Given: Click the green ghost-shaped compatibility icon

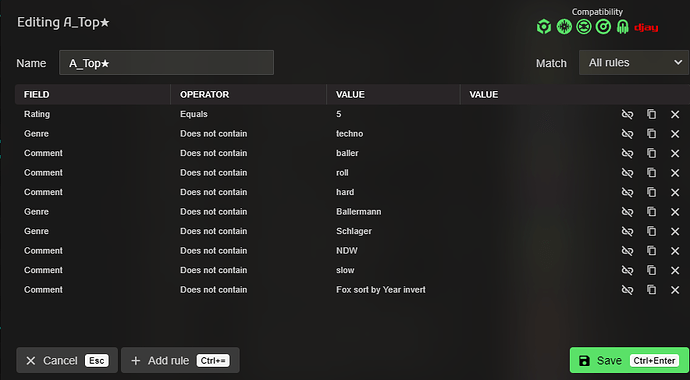Looking at the screenshot, I should click(622, 27).
